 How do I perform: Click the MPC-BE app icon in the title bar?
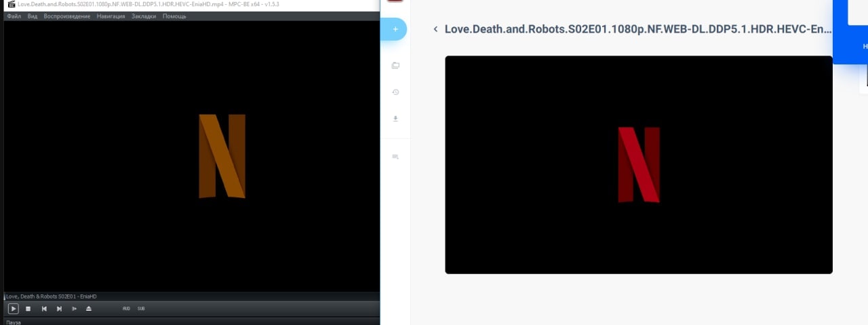tap(12, 4)
